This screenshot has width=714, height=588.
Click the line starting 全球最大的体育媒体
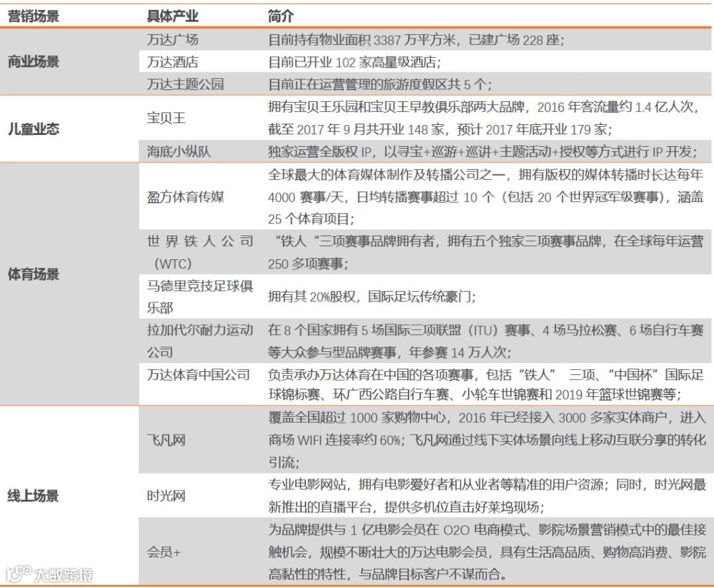click(485, 175)
